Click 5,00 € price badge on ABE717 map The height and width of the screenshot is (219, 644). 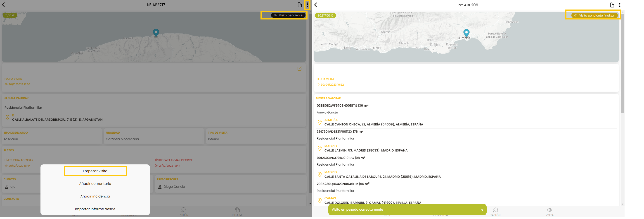[x=10, y=15]
